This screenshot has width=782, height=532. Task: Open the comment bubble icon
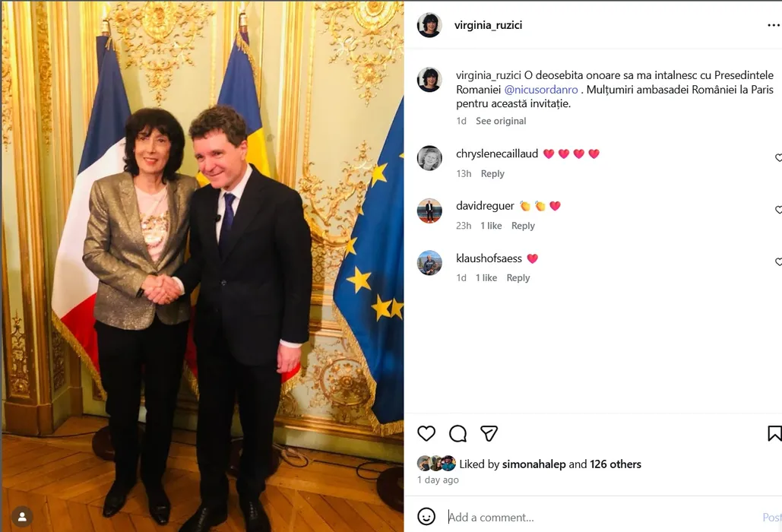(457, 433)
